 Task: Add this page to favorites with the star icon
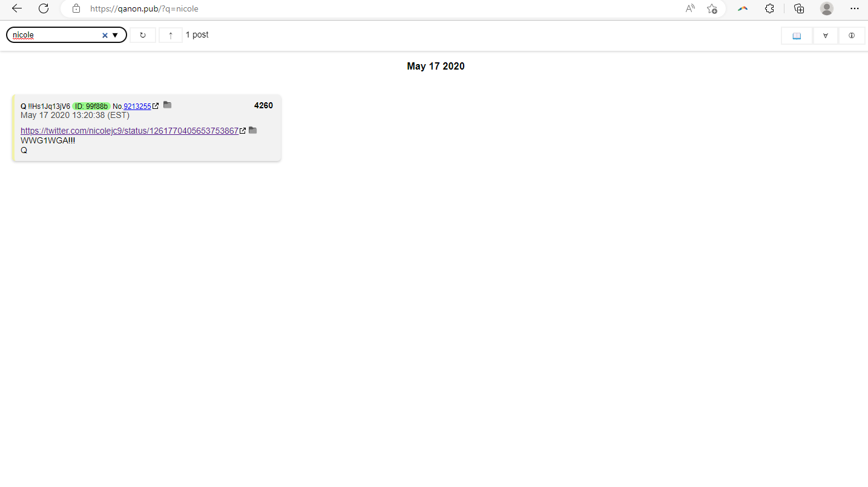pyautogui.click(x=712, y=8)
